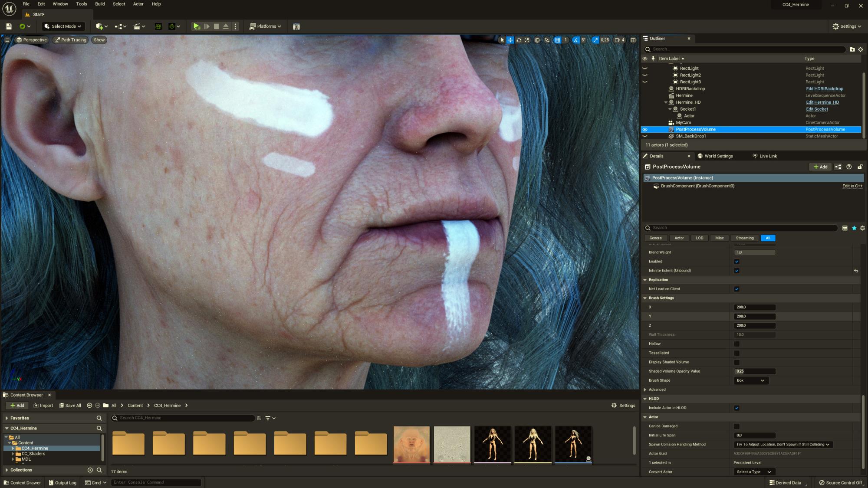Select the scale gizmo tool in viewport

click(527, 40)
